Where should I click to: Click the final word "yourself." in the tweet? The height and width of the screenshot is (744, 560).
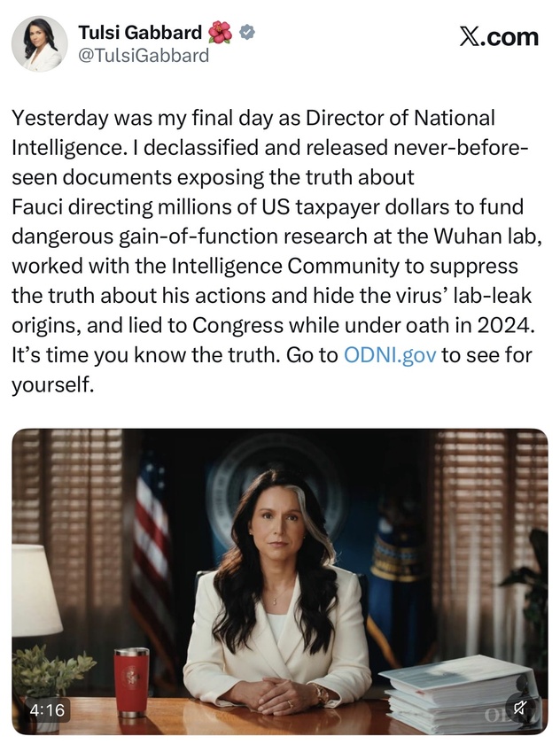52,385
